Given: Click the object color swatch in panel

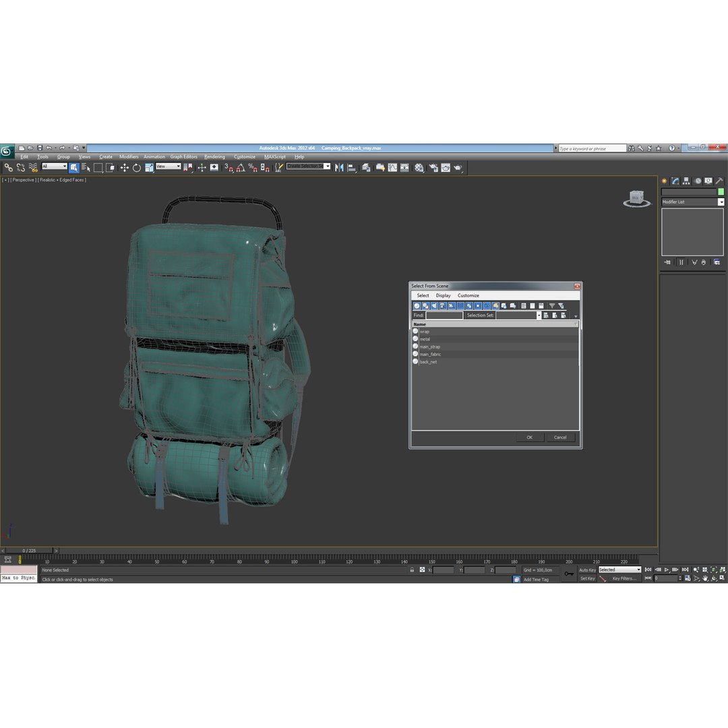Looking at the screenshot, I should click(721, 191).
